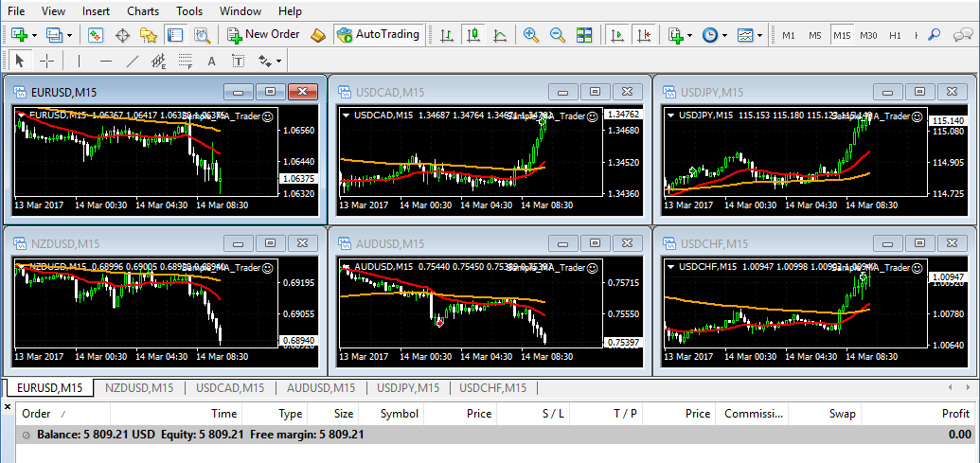980x463 pixels.
Task: Toggle Bar Chart display mode
Action: tap(446, 35)
